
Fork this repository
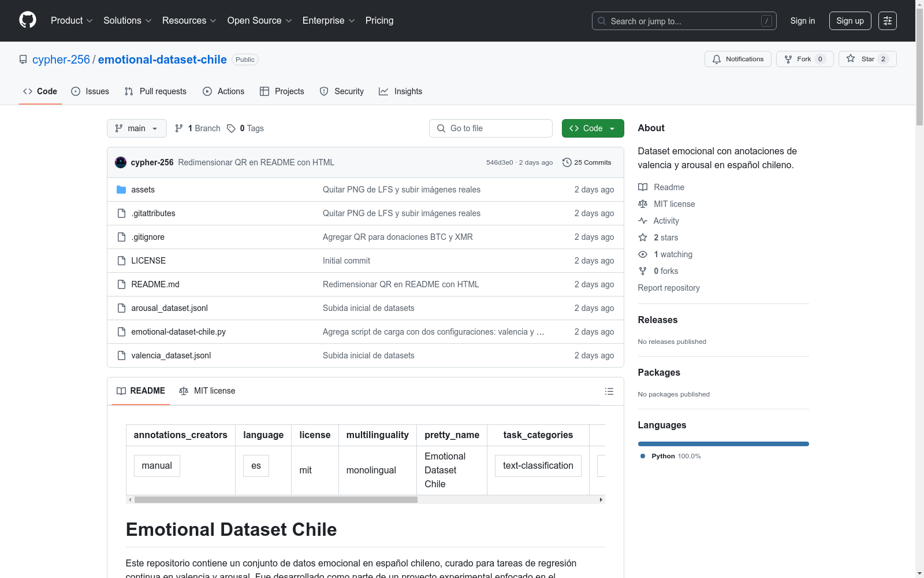805,59
